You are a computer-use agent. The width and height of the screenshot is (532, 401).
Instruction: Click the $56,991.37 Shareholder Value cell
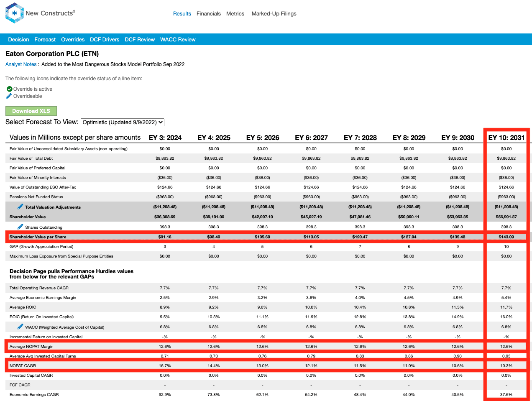[x=506, y=217]
